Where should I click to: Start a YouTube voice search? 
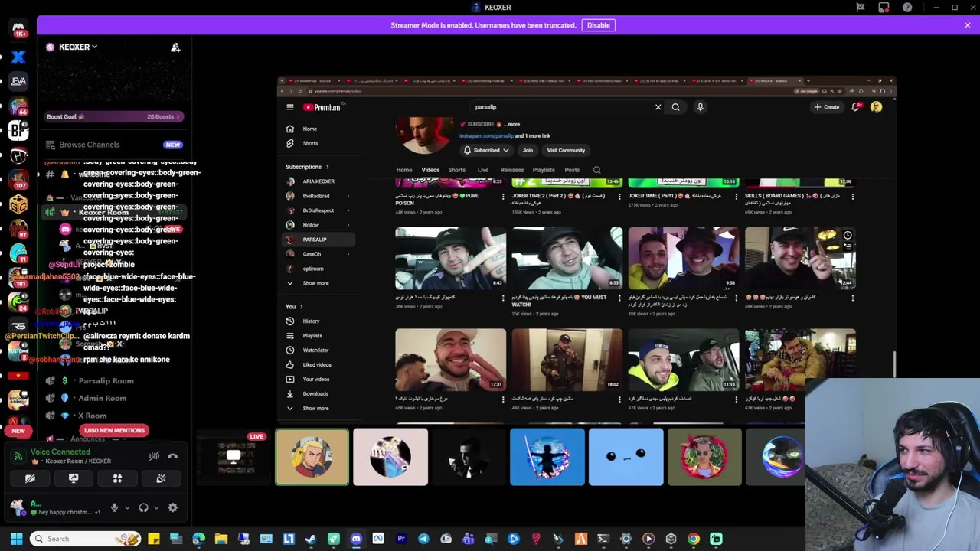point(700,107)
